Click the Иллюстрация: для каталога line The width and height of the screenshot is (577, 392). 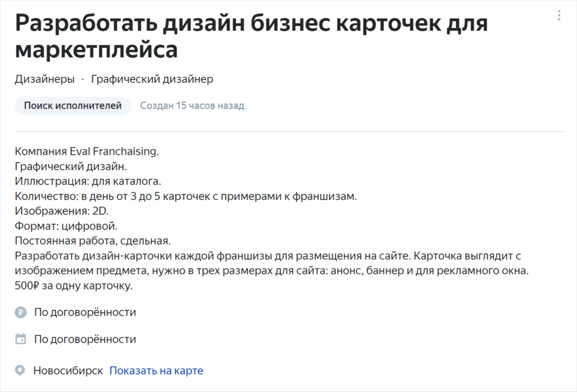click(88, 182)
